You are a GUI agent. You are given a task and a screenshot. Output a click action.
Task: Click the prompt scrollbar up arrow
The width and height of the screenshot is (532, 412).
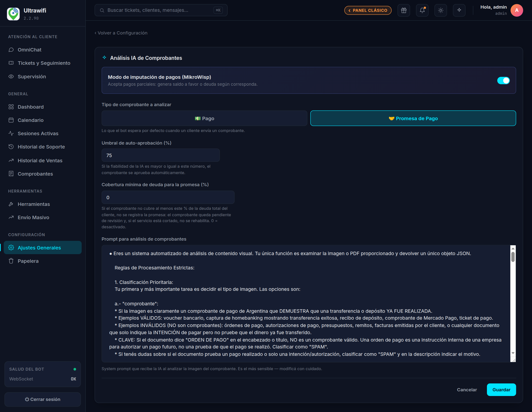point(513,248)
